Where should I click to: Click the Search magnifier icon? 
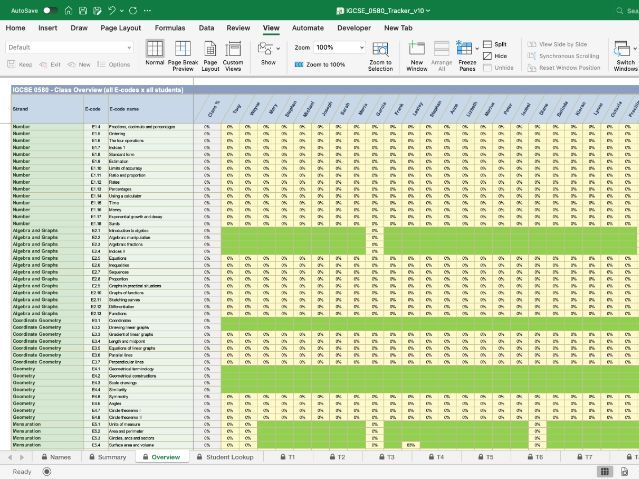point(620,11)
